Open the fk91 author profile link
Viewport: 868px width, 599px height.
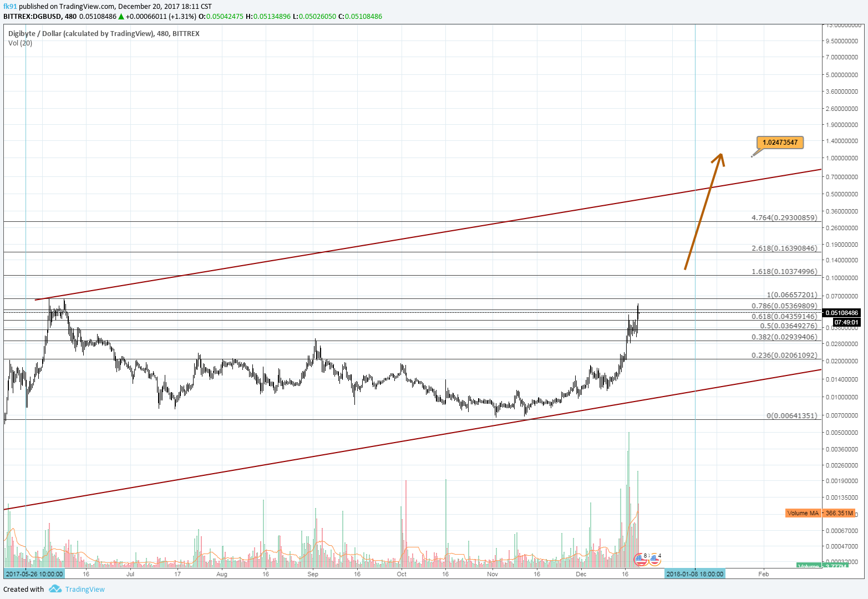[x=10, y=7]
